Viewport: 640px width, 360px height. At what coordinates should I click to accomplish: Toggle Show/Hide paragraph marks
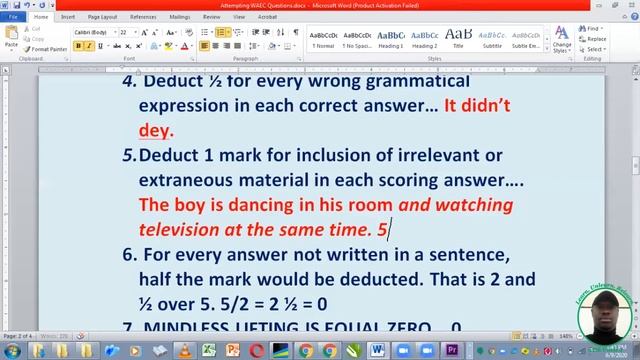coord(296,32)
